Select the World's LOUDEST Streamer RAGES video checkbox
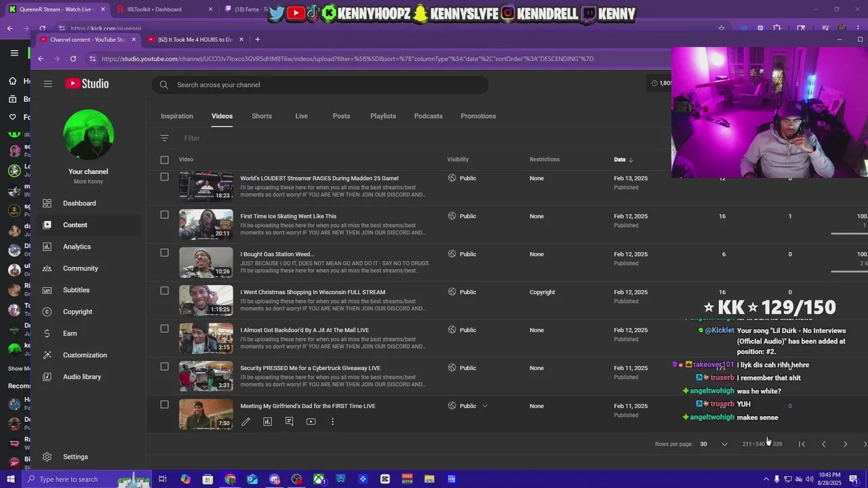This screenshot has height=488, width=868. point(164,177)
